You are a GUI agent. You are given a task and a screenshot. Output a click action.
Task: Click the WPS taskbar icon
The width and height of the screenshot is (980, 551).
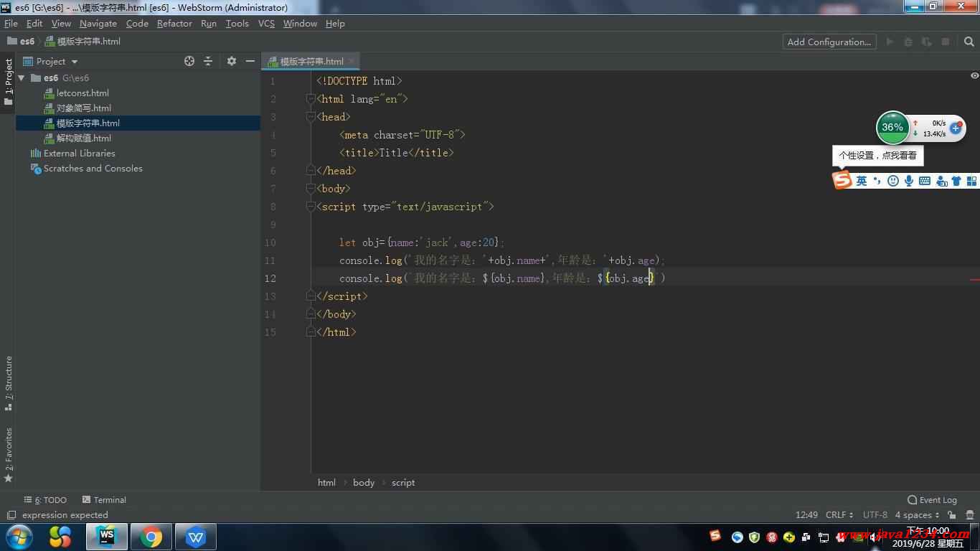tap(195, 537)
